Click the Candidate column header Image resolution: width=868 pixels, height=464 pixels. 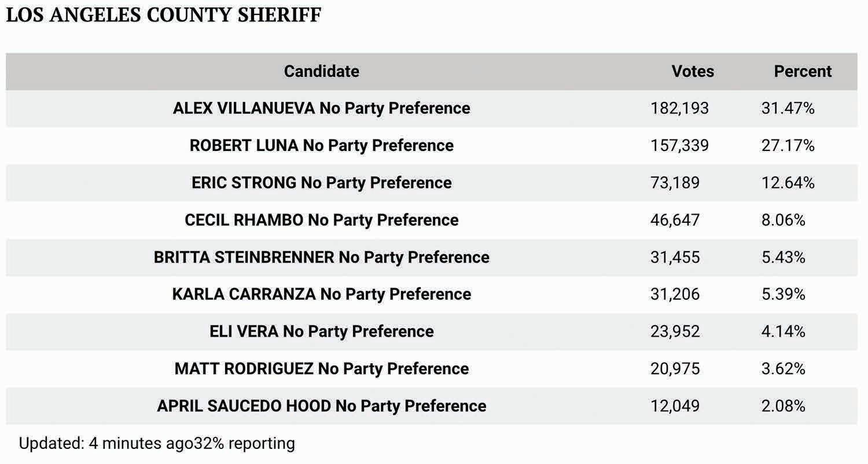tap(321, 71)
